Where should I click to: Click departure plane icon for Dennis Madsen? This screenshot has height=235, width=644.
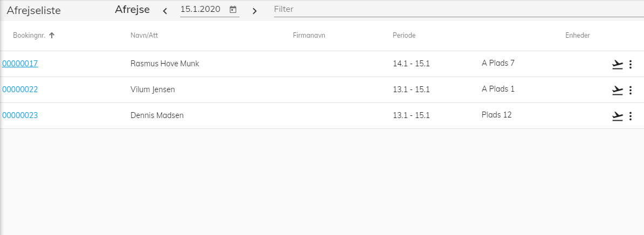[618, 116]
